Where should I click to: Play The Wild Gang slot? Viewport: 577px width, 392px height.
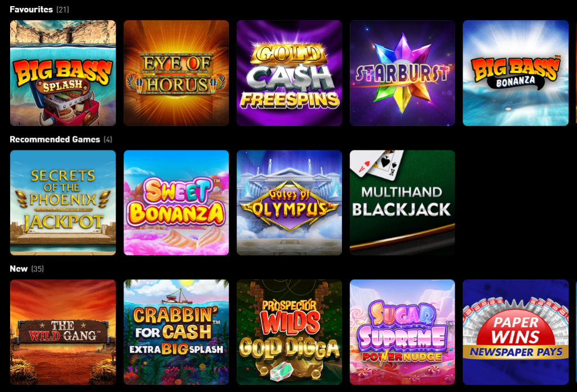pos(63,332)
